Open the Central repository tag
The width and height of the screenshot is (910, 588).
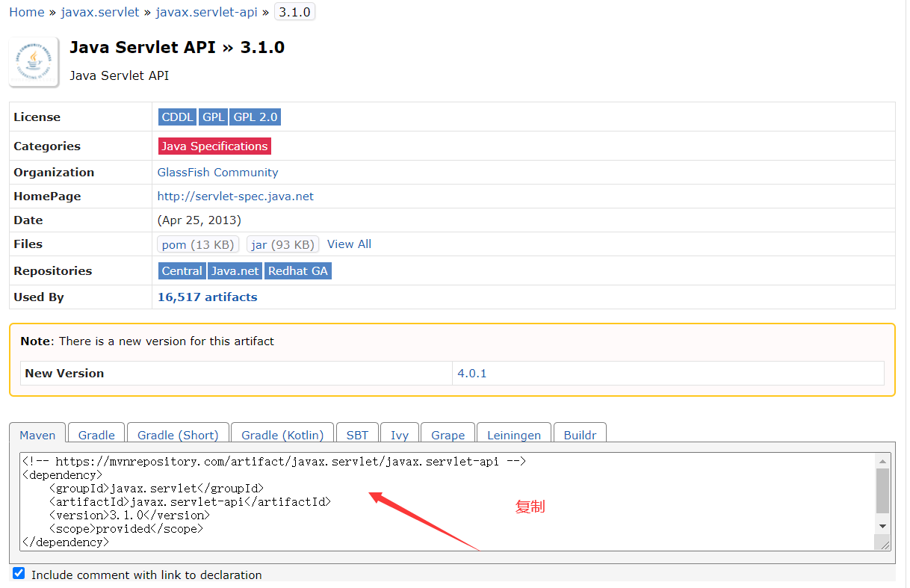182,271
